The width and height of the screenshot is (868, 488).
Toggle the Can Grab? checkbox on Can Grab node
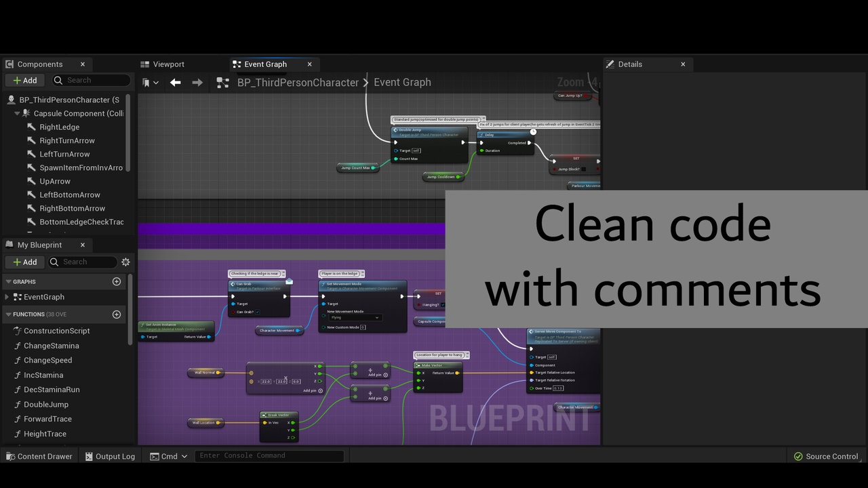[257, 312]
